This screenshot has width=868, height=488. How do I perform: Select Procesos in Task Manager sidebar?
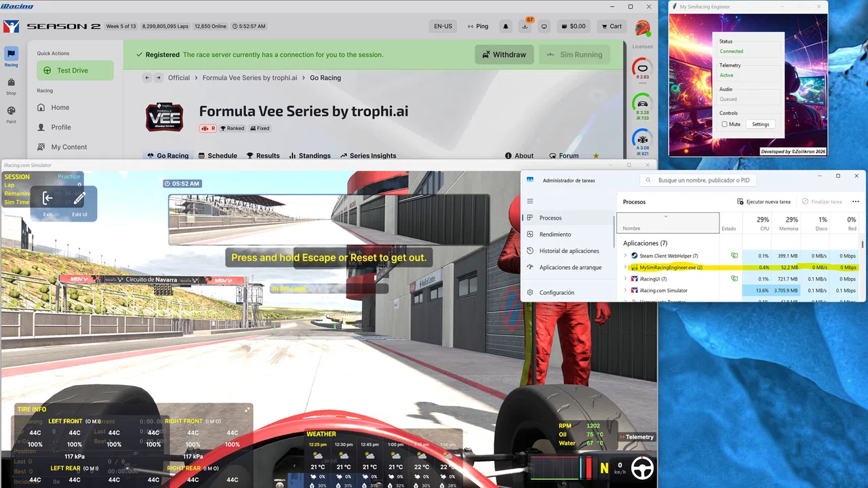[568, 218]
